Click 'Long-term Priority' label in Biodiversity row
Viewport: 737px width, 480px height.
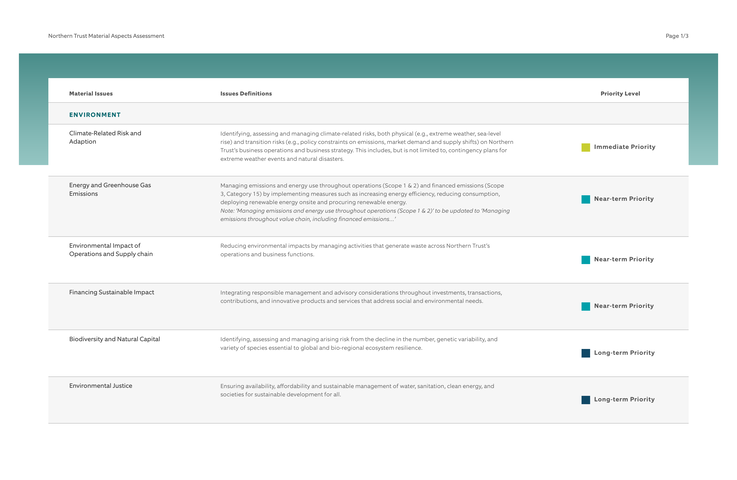coord(624,353)
